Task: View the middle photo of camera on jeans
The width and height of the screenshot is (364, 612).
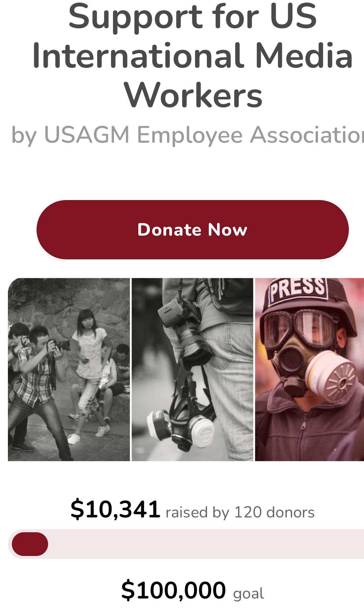Action: (x=192, y=369)
